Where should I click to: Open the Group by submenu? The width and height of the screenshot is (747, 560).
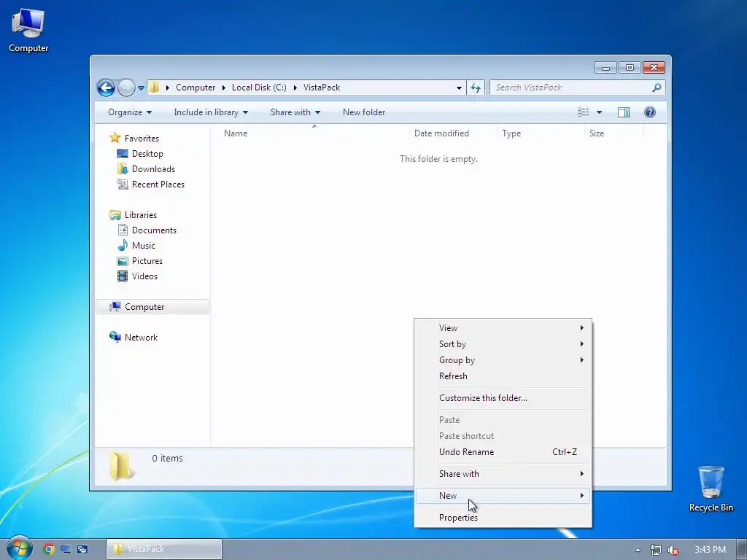(x=503, y=360)
